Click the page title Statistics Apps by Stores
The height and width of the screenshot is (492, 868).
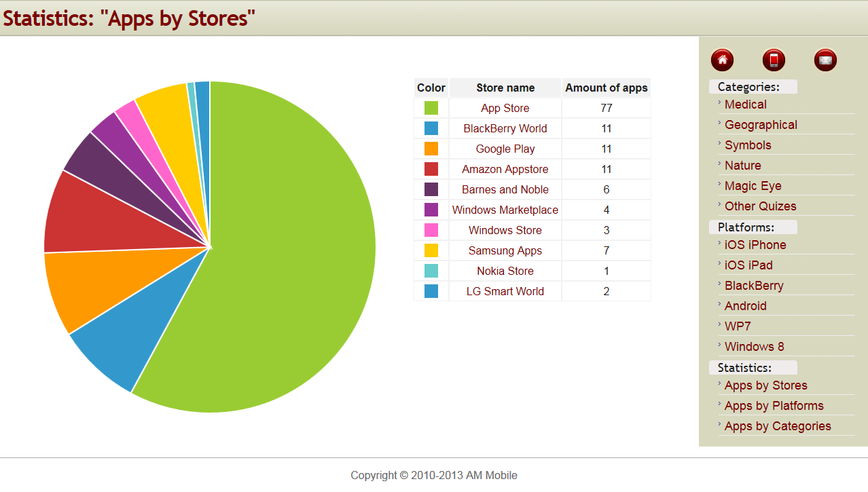coord(129,18)
